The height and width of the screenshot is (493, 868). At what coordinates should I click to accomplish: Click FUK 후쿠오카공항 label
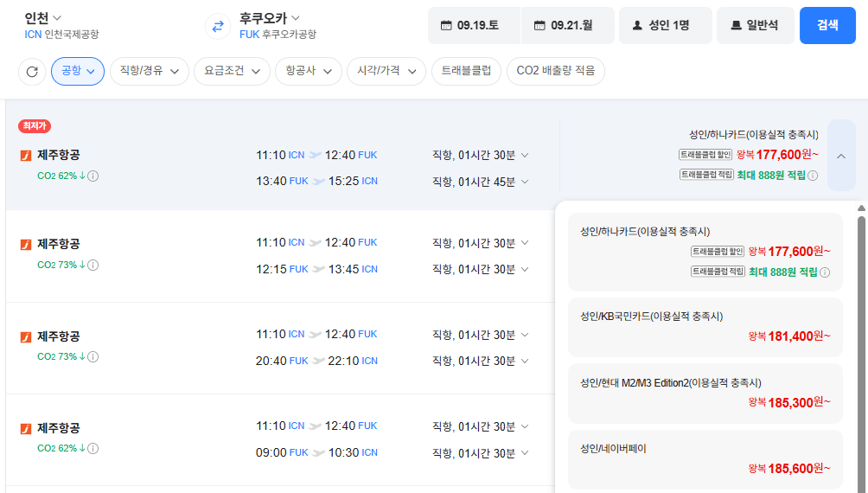pos(278,35)
